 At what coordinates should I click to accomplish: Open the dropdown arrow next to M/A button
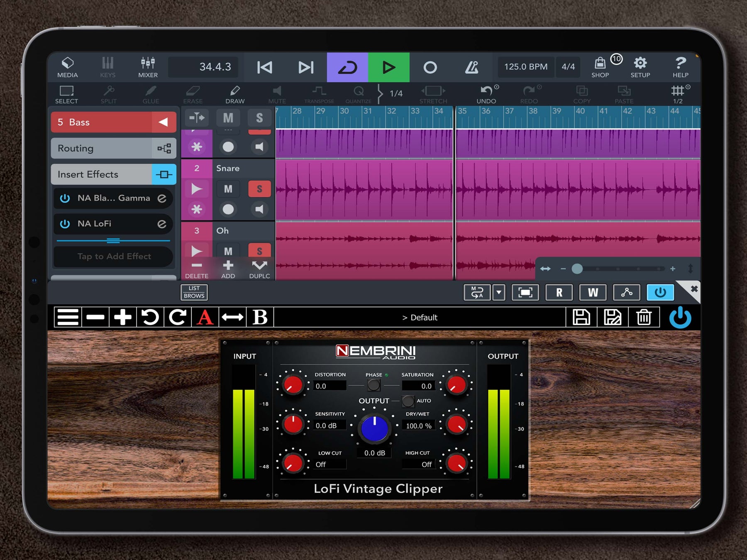[499, 292]
